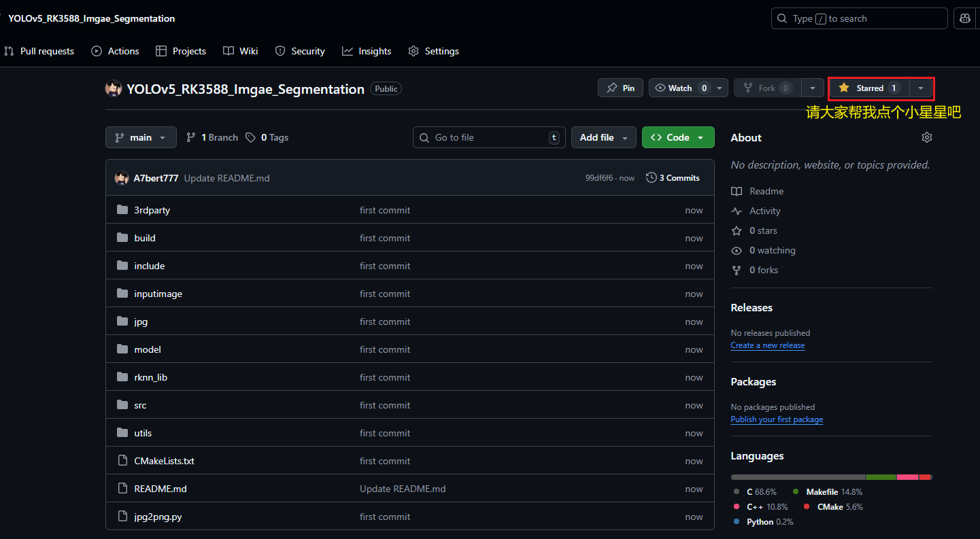The width and height of the screenshot is (980, 539).
Task: Open the repository Settings tab
Action: (x=434, y=51)
